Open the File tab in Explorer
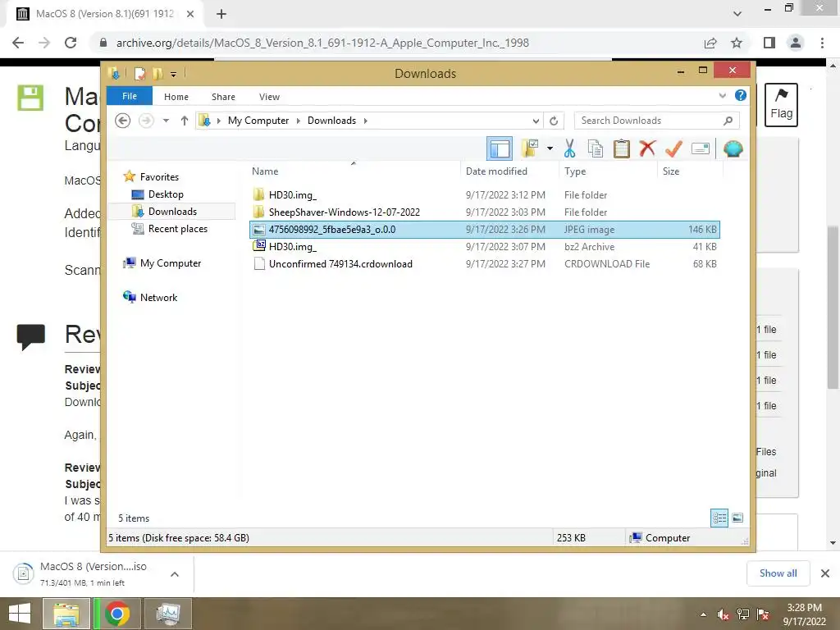 (130, 96)
